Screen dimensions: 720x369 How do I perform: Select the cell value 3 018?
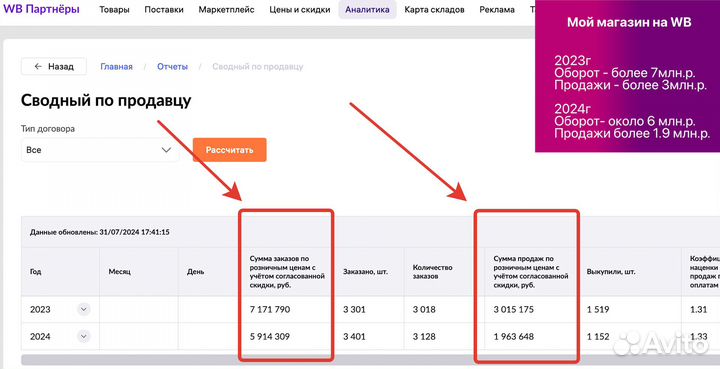424,309
